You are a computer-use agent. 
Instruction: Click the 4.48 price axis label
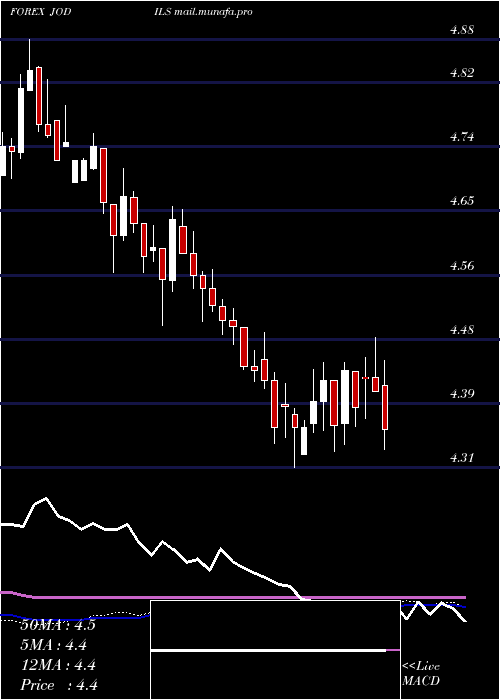click(x=461, y=330)
